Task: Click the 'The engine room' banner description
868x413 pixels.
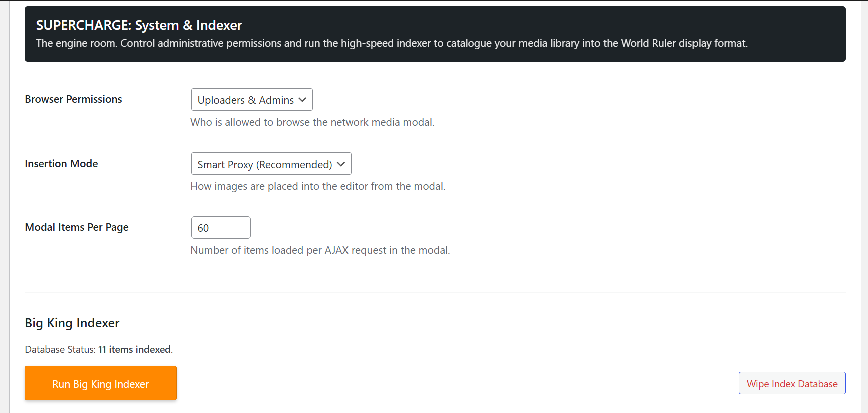Action: 392,43
